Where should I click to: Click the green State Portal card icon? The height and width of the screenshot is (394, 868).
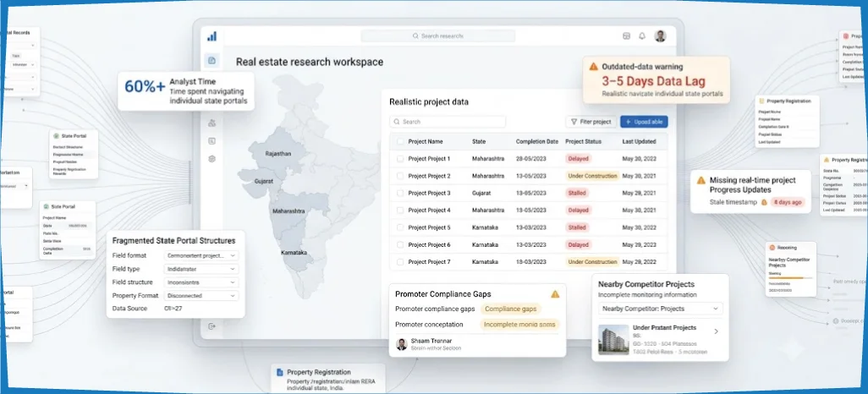pyautogui.click(x=55, y=135)
